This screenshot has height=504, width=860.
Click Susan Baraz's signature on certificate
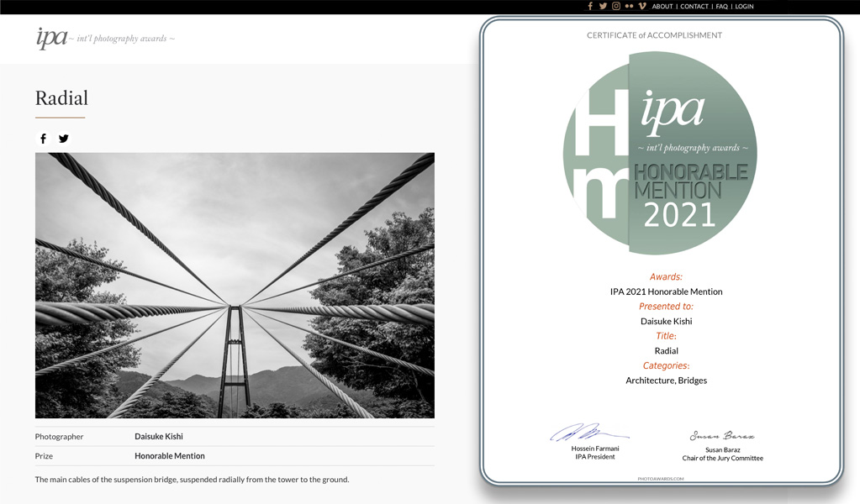coord(722,436)
